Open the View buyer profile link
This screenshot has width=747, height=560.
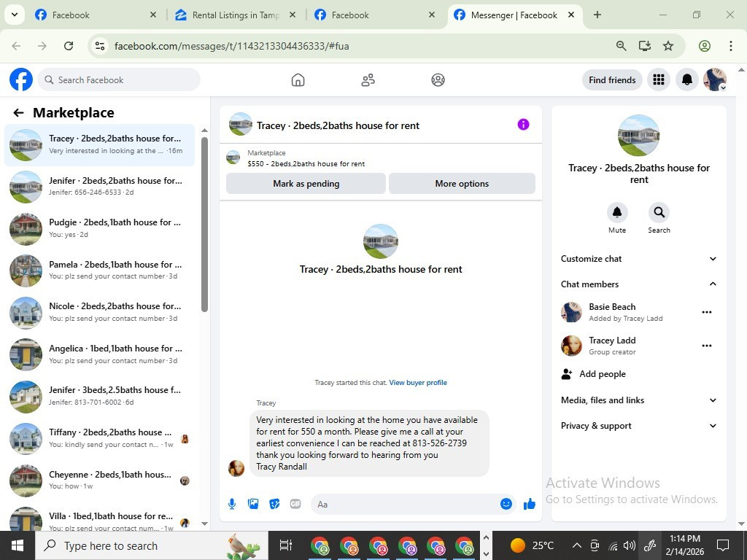coord(418,382)
